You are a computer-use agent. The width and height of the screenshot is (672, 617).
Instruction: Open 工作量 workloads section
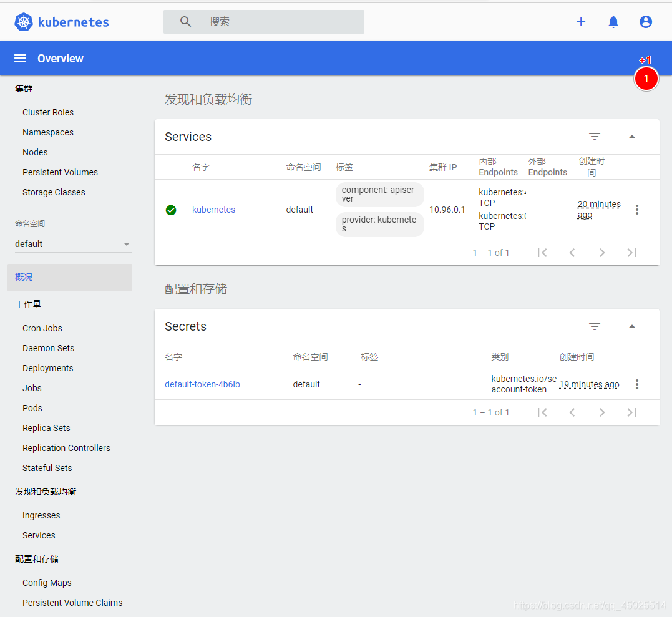click(x=28, y=304)
